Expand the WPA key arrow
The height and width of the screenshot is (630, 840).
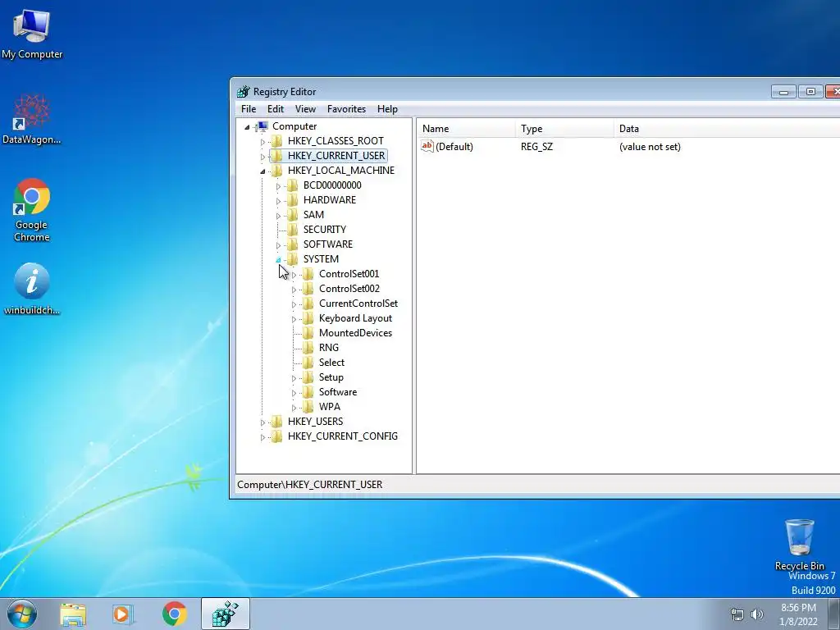294,408
